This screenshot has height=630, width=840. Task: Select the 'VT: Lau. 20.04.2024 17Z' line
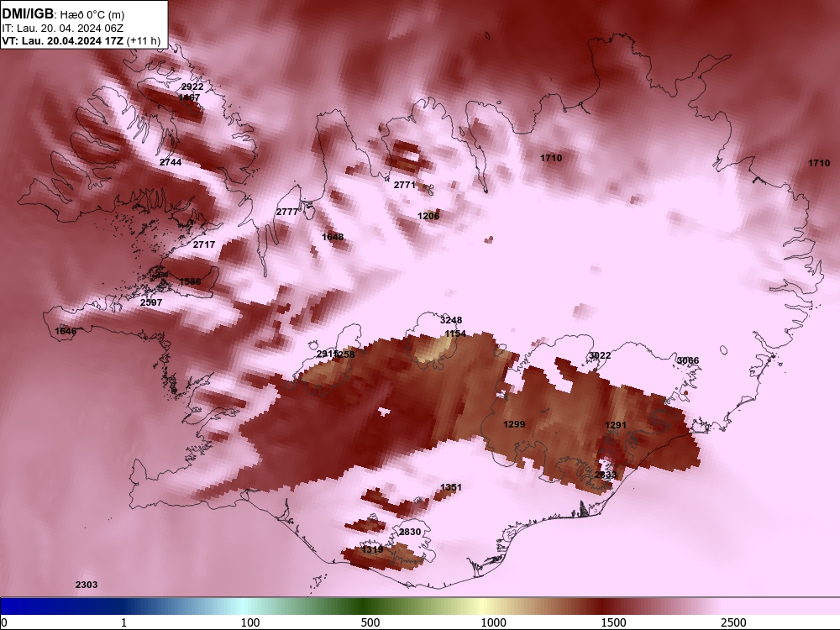pyautogui.click(x=63, y=40)
